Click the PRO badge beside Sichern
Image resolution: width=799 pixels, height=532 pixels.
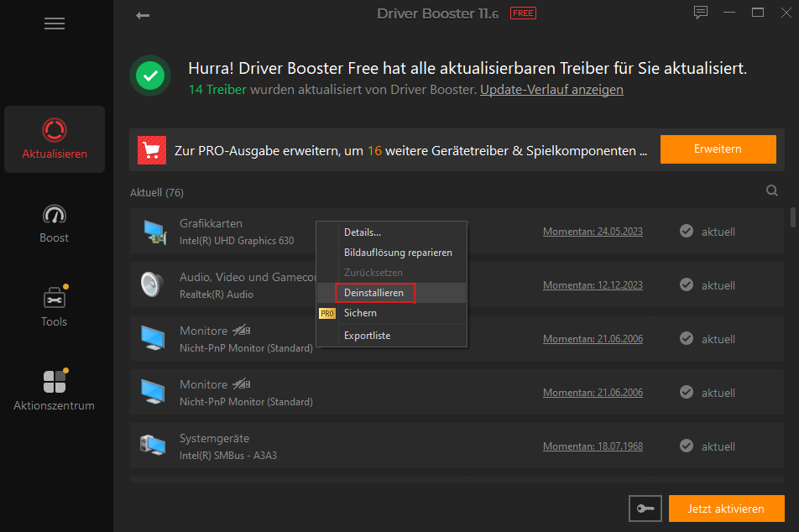point(327,313)
